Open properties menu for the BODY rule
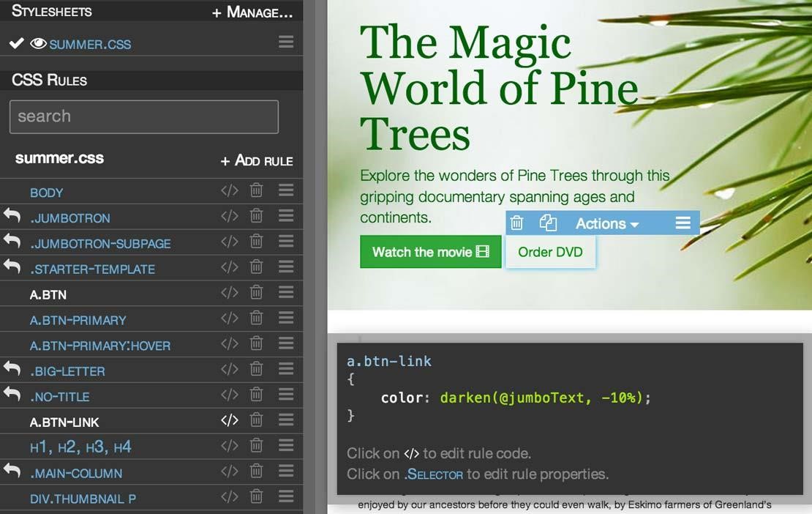The width and height of the screenshot is (812, 514). [285, 191]
